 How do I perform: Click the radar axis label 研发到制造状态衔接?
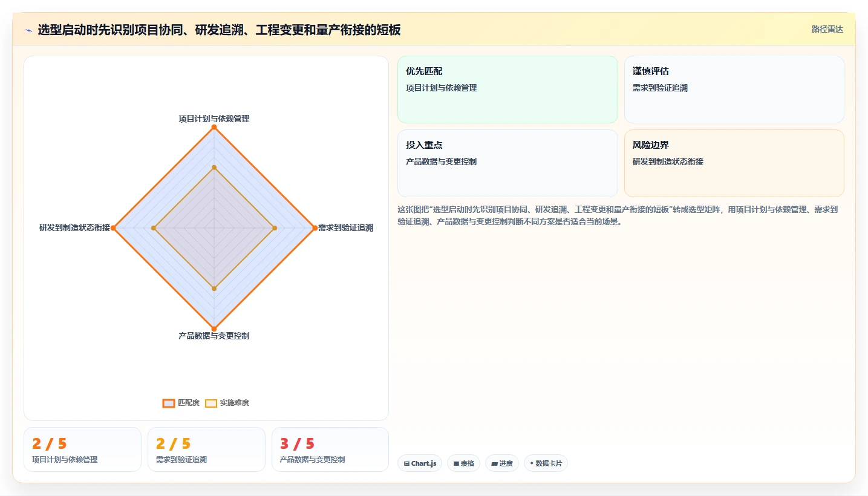click(x=74, y=228)
